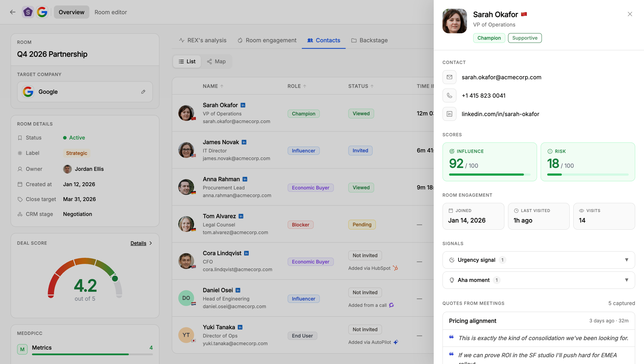Switch contacts to List view
Viewport: 644px width, 364px height.
[187, 62]
